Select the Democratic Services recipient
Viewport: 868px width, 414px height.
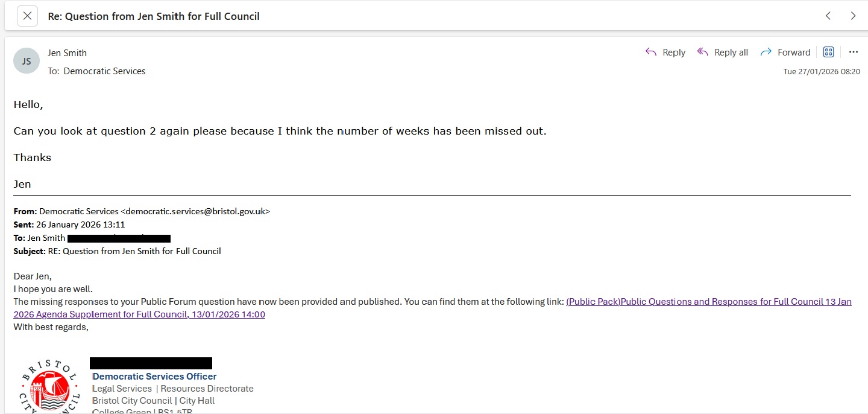point(104,71)
